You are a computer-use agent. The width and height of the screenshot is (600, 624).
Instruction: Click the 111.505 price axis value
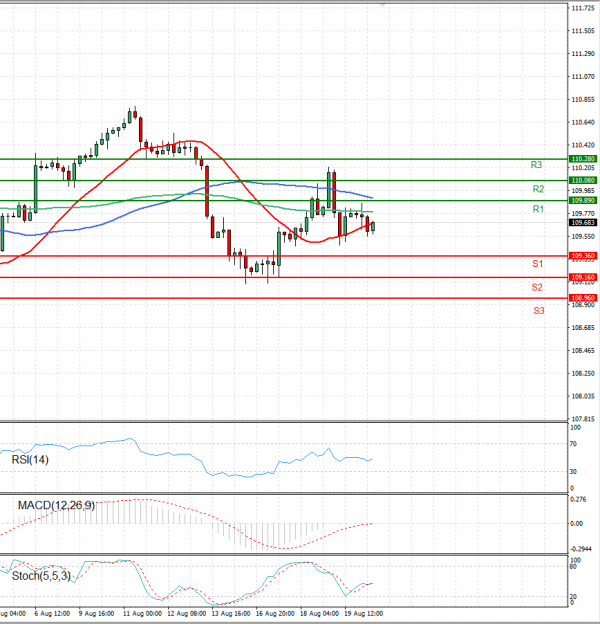pyautogui.click(x=583, y=31)
